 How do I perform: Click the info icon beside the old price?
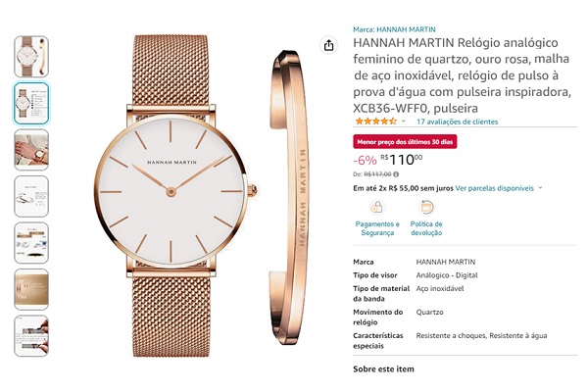coord(396,174)
